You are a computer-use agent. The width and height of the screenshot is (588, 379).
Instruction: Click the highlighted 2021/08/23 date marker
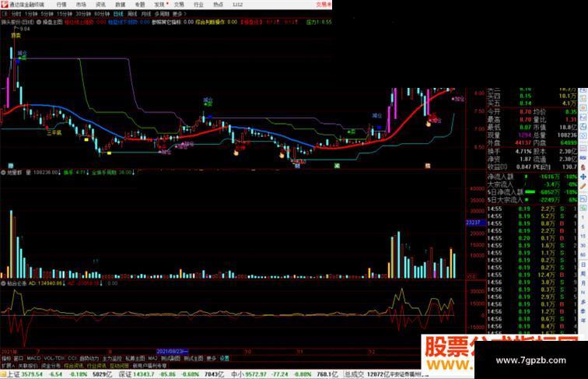[172, 352]
